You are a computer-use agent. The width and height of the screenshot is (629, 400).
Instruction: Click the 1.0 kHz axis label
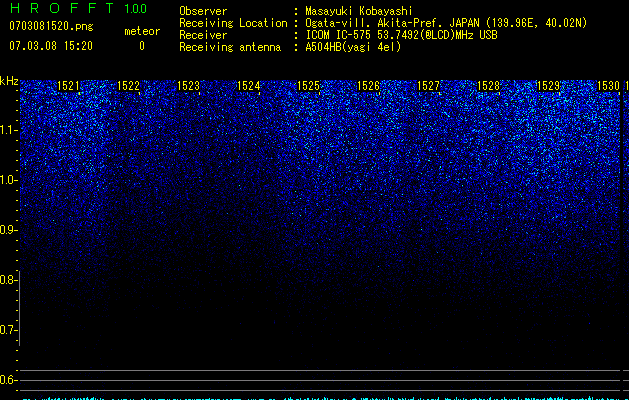point(8,180)
